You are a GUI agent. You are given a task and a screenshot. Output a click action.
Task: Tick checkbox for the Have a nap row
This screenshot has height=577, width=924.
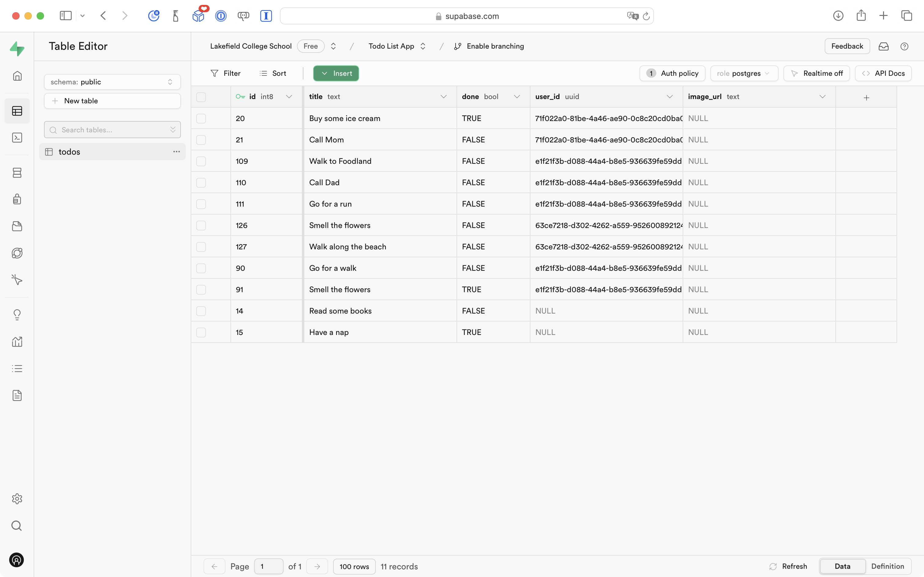(201, 333)
